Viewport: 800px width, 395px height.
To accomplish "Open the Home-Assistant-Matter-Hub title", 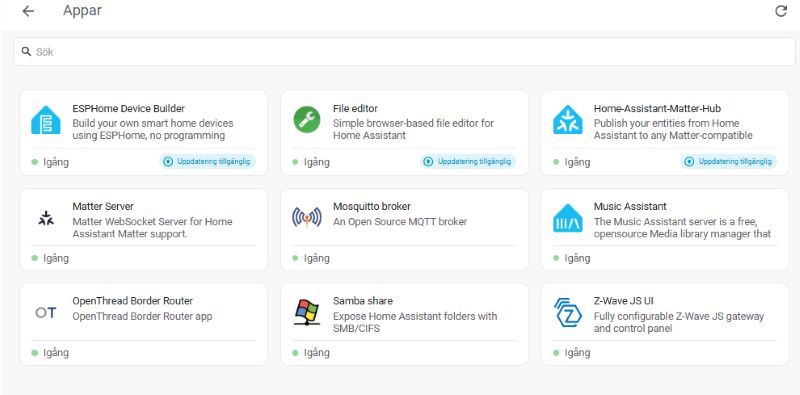I will [657, 108].
